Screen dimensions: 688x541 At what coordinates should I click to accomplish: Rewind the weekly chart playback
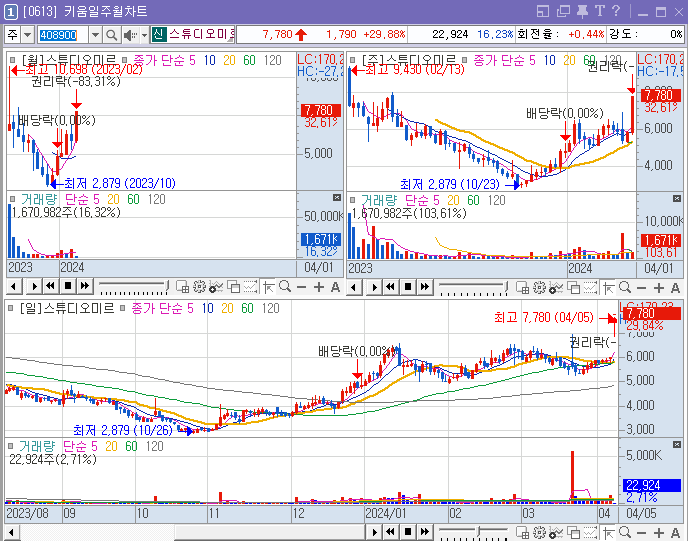point(391,287)
